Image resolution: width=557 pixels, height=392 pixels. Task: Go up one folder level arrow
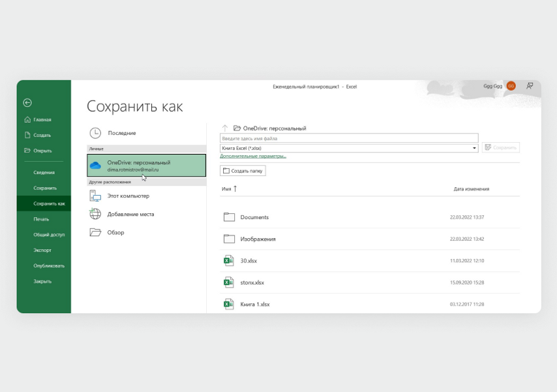click(225, 128)
